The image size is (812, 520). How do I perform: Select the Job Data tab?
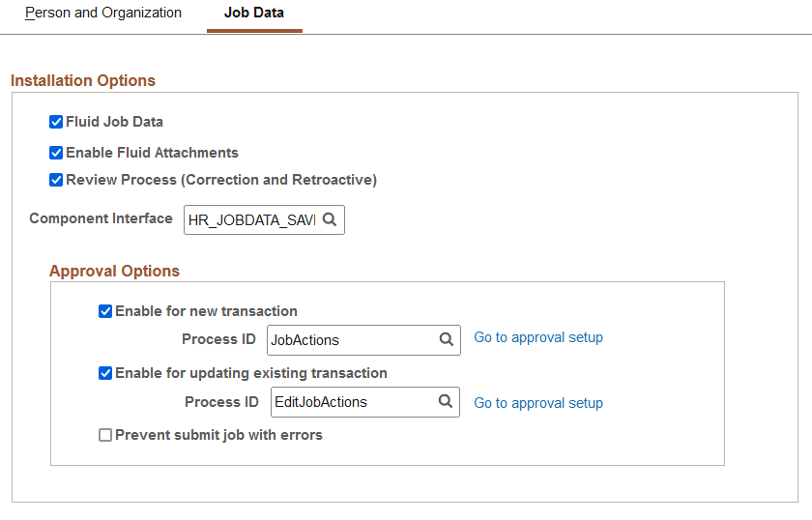click(x=254, y=14)
